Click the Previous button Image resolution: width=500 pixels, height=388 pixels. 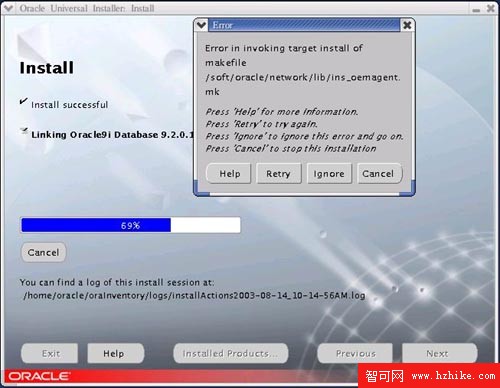(x=355, y=353)
